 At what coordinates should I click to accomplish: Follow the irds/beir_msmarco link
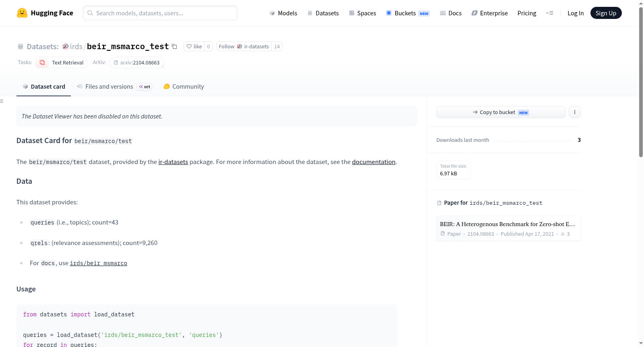[x=99, y=263]
